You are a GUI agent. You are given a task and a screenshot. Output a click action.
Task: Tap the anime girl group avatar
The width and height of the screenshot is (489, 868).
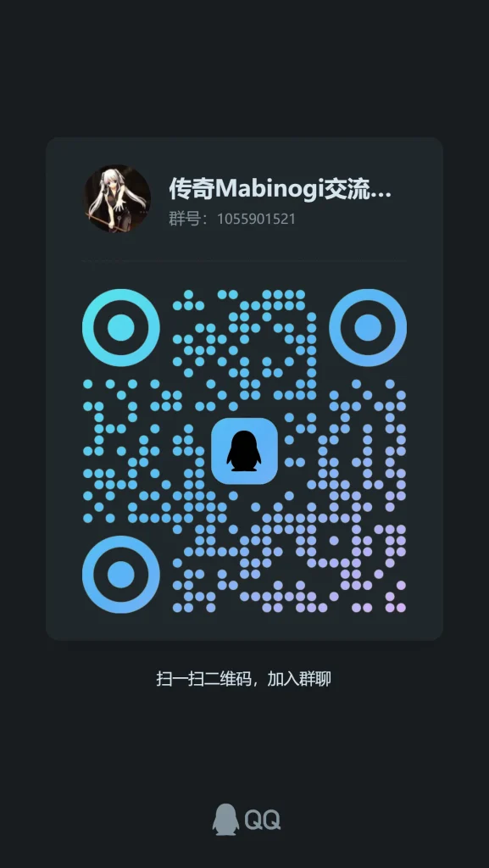tap(117, 198)
